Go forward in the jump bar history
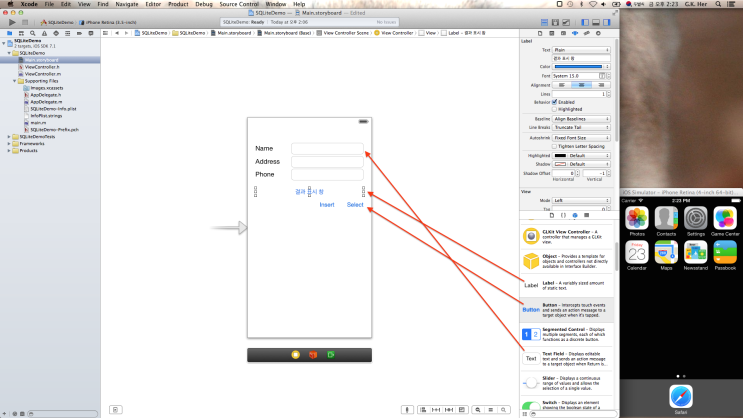 [126, 33]
